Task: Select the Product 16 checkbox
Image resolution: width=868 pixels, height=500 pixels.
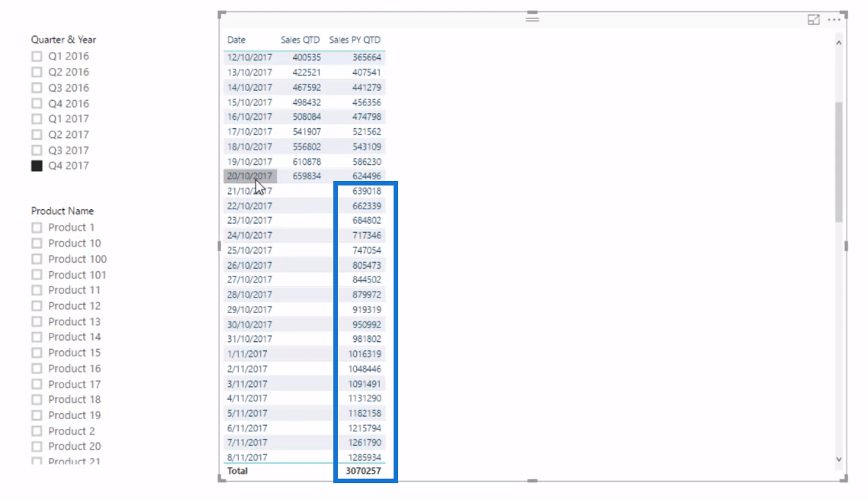Action: click(x=37, y=368)
